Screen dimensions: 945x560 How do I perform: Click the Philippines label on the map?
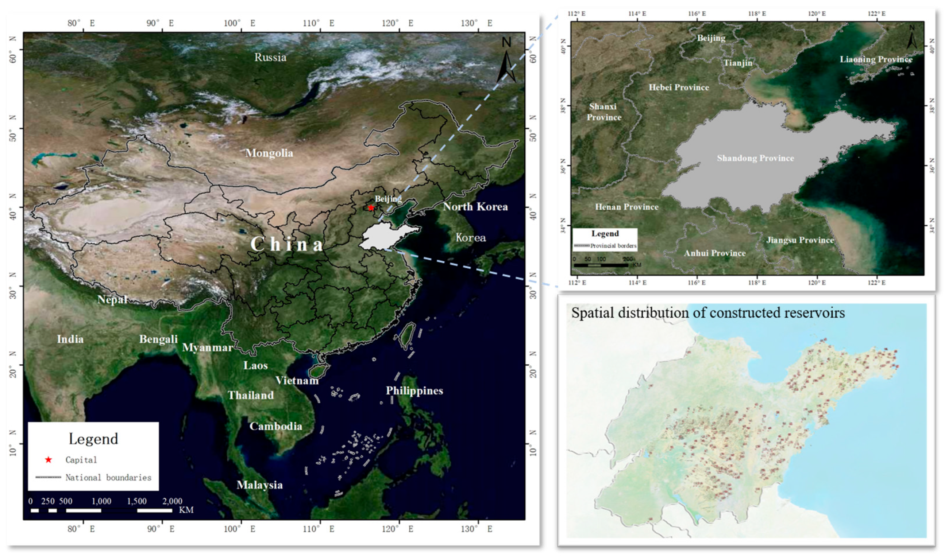click(414, 390)
